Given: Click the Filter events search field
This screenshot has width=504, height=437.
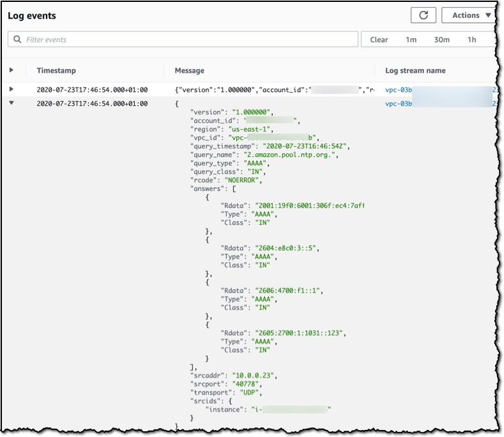Looking at the screenshot, I should point(183,39).
